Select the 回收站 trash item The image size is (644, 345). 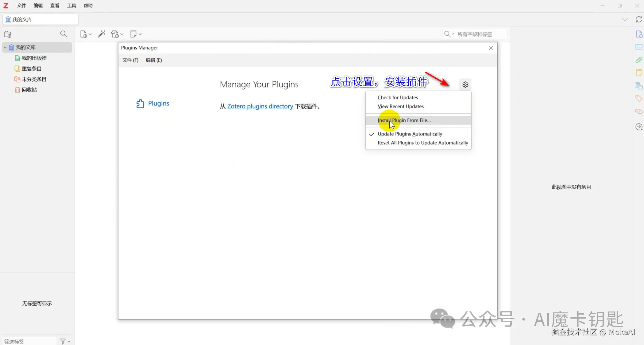29,90
